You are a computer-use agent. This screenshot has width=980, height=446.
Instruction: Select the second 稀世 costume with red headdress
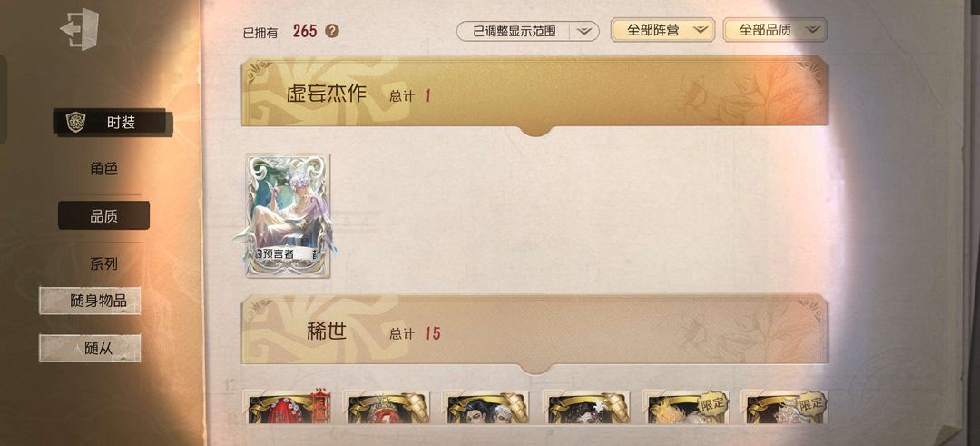pos(387,407)
